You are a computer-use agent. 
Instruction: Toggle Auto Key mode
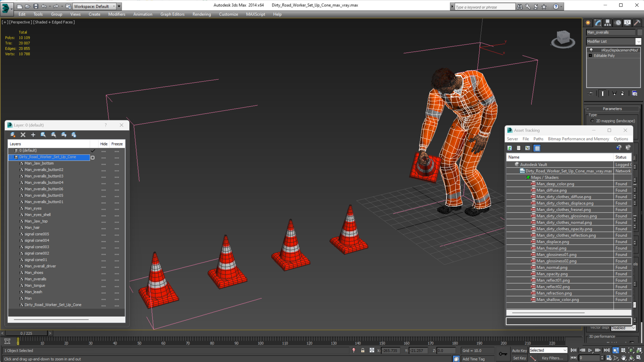(x=519, y=350)
